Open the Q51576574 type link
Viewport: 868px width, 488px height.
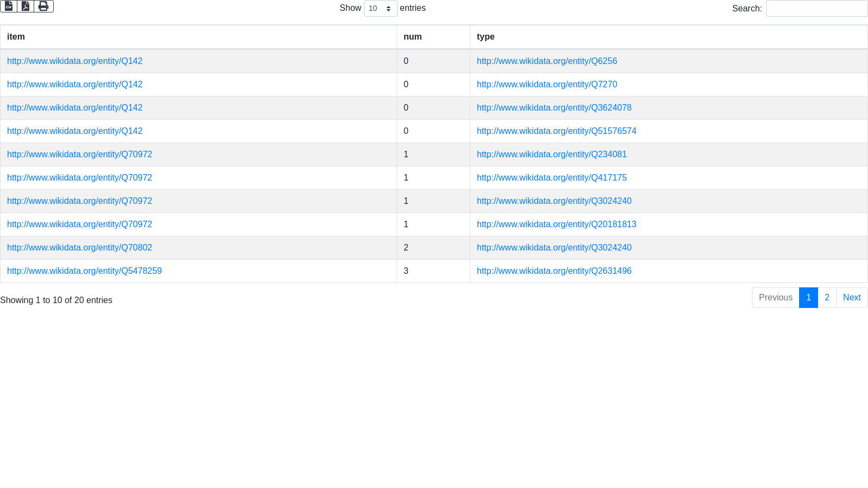[x=556, y=131]
